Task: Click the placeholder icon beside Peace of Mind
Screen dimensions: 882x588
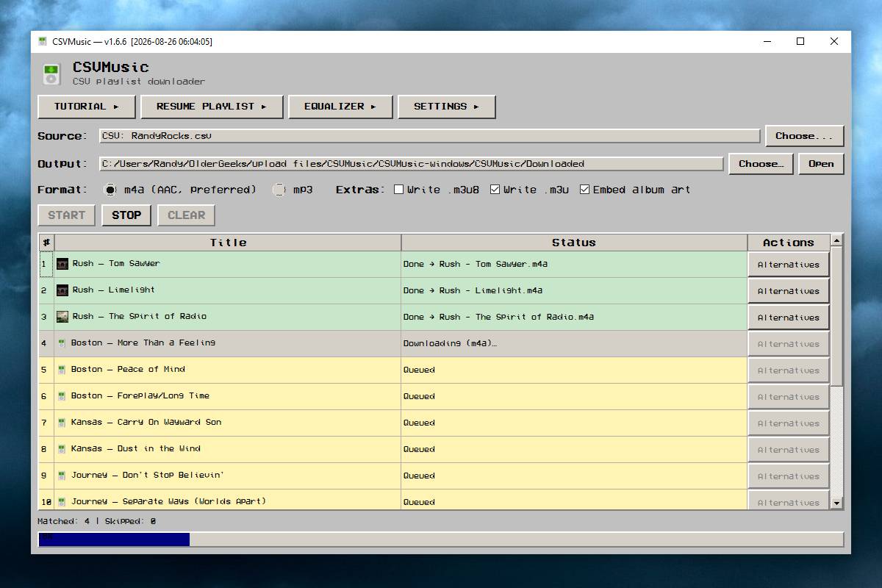Action: click(62, 370)
